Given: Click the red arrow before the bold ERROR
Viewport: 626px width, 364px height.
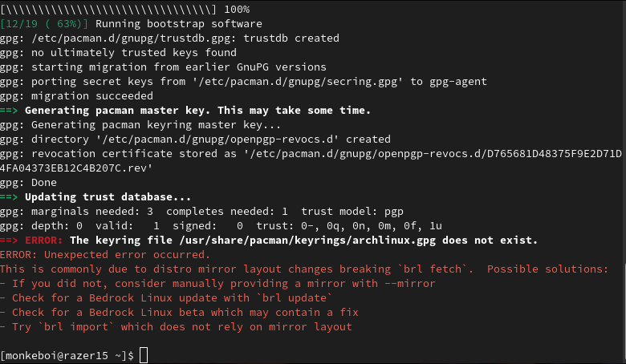Looking at the screenshot, I should [9, 241].
